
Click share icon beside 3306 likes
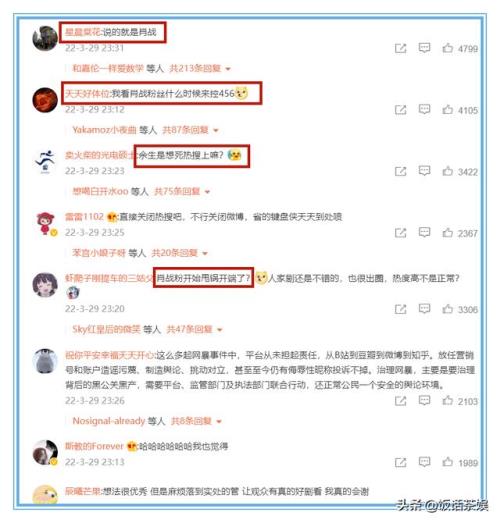tap(400, 309)
